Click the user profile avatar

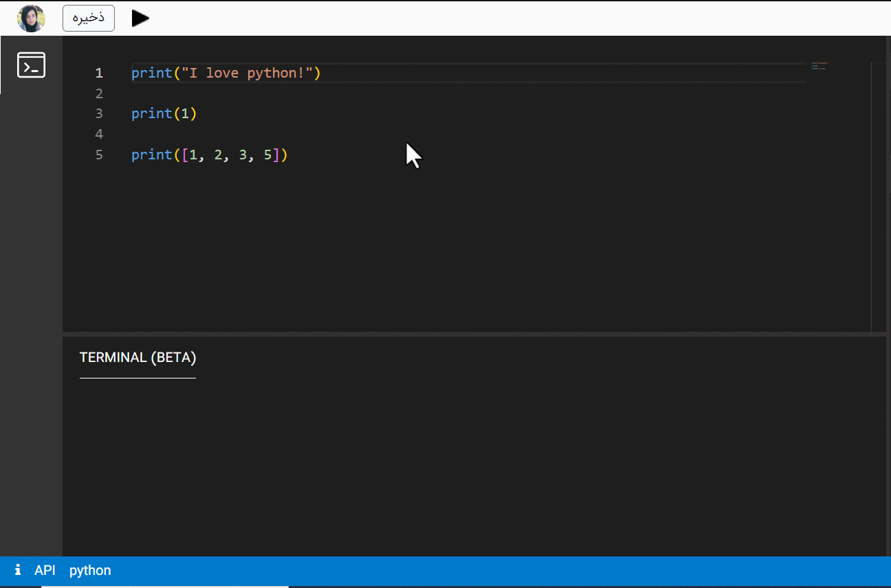31,18
